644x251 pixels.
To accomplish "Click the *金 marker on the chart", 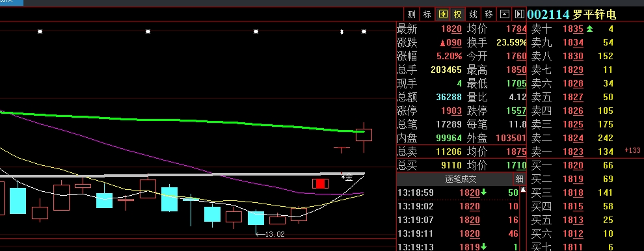I will (347, 178).
